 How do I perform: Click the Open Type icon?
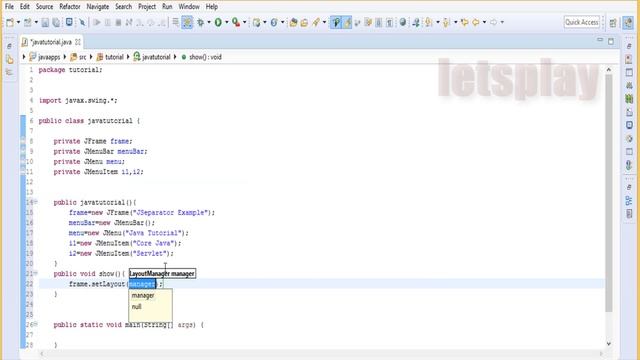[x=293, y=22]
